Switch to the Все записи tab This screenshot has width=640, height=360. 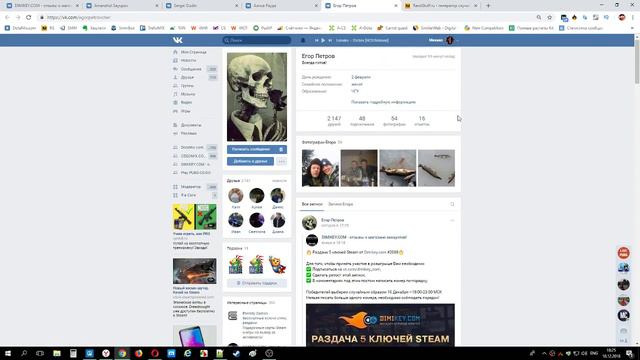pos(312,204)
